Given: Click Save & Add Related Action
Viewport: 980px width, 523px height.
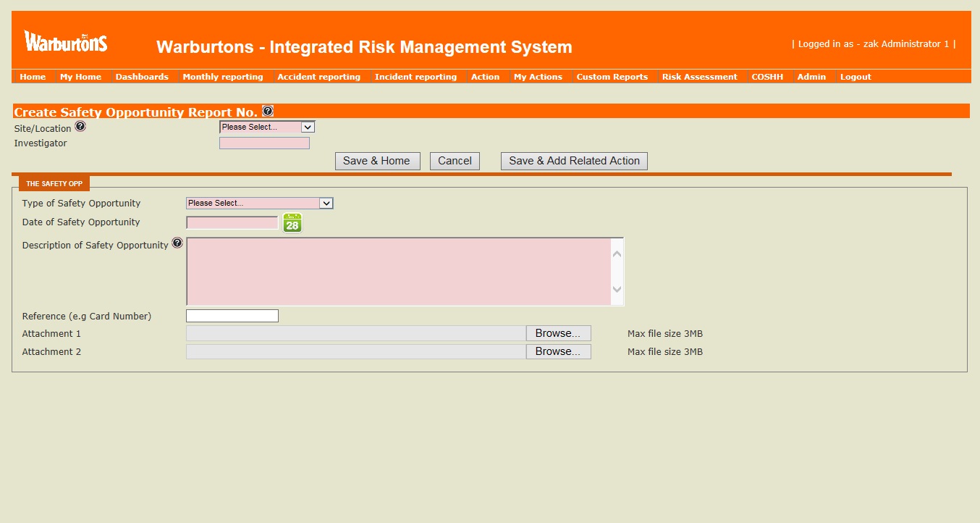Looking at the screenshot, I should click(574, 161).
